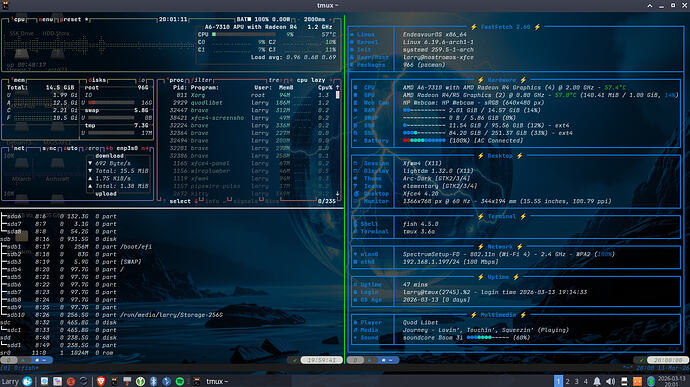Focus the tmux window button in the taskbar

210,381
